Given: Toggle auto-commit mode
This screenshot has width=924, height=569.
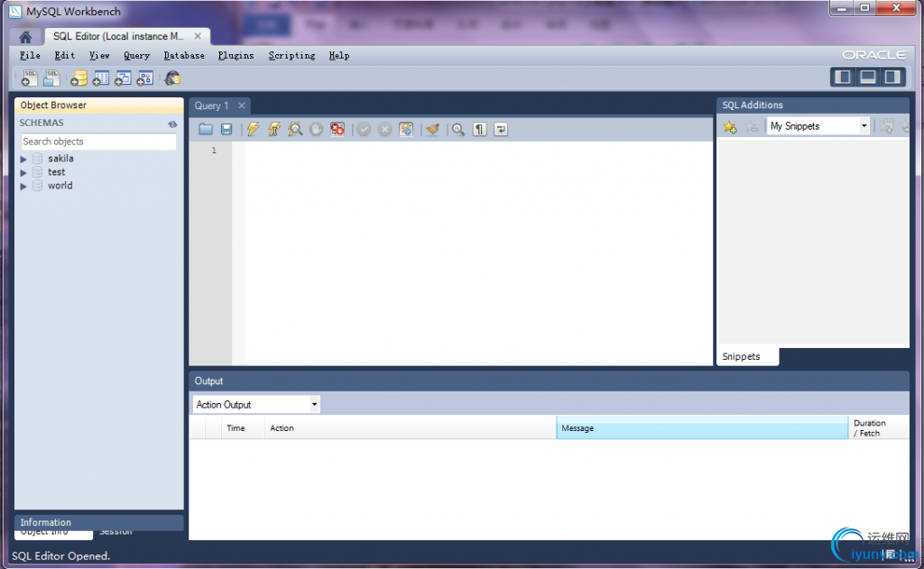Looking at the screenshot, I should [406, 129].
